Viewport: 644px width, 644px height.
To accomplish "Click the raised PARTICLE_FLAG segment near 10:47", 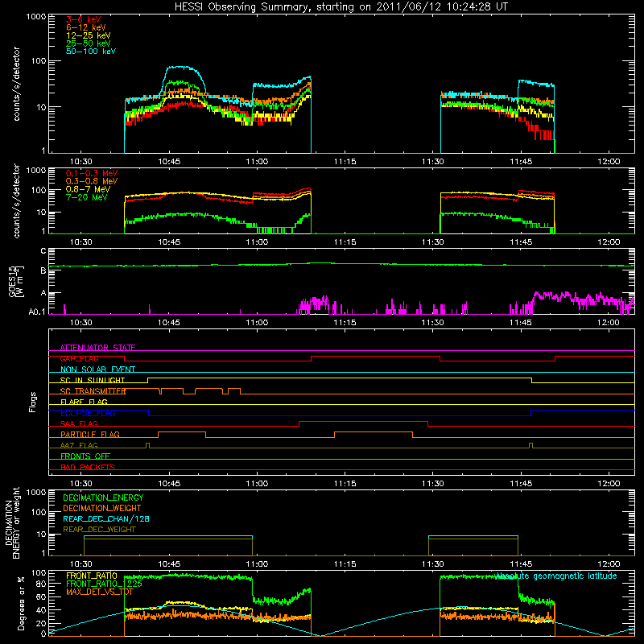I will pos(182,432).
